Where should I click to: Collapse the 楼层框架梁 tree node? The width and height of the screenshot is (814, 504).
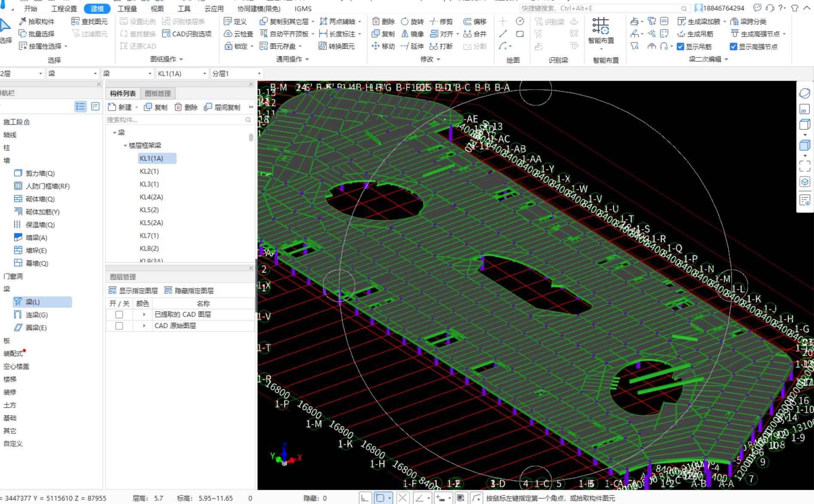[x=125, y=146]
